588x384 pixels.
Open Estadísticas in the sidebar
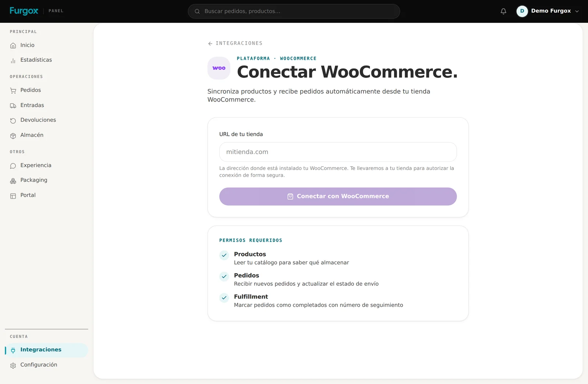(46, 60)
